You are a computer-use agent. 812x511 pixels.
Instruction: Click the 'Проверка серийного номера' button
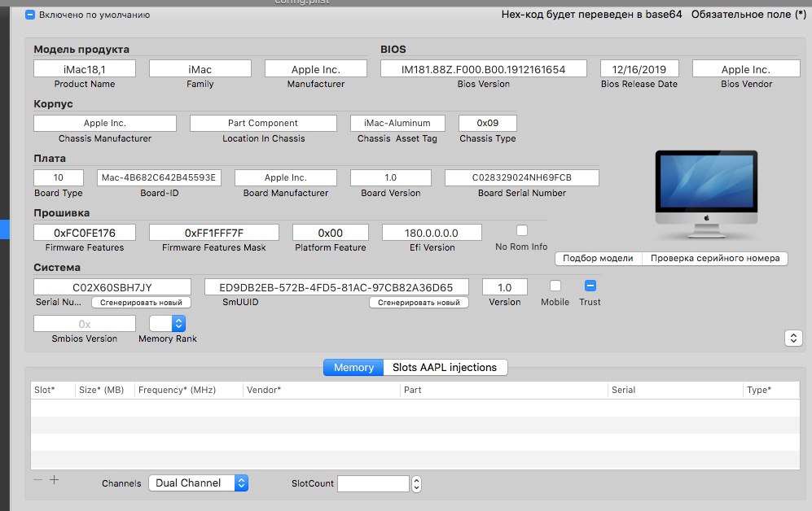[x=715, y=259]
